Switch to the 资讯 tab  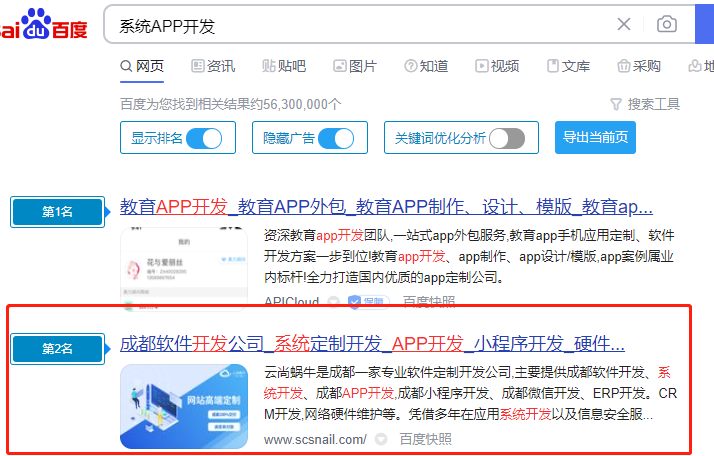tap(212, 66)
